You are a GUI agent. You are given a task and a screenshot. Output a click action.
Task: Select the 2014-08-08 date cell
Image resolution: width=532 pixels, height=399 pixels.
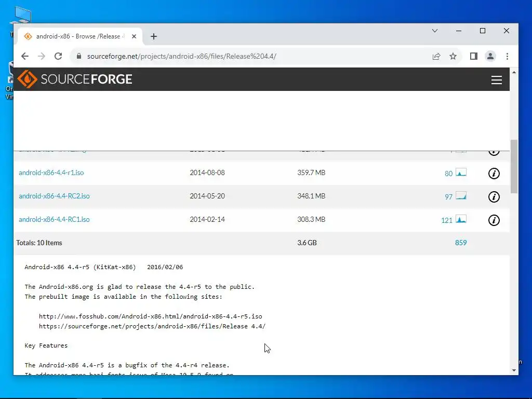click(x=207, y=172)
